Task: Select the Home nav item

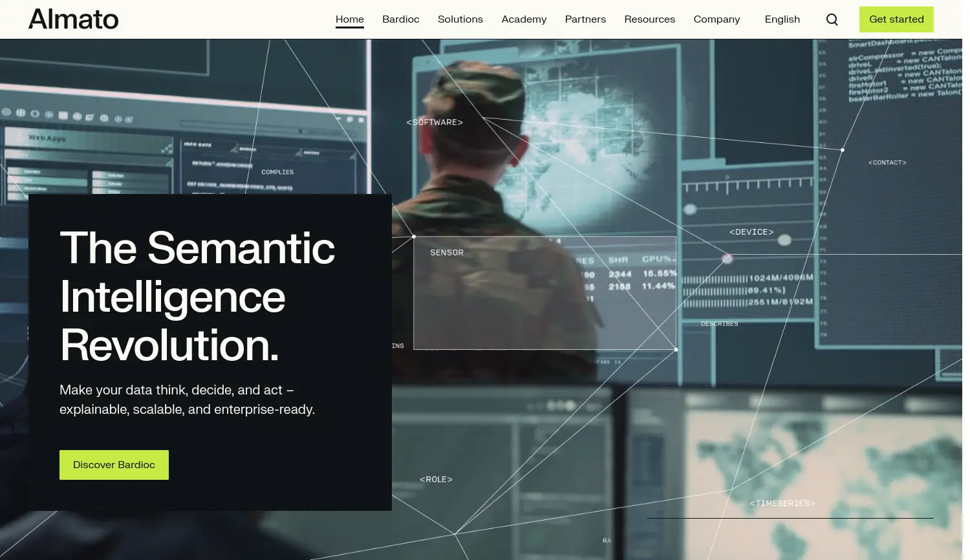Action: tap(350, 19)
